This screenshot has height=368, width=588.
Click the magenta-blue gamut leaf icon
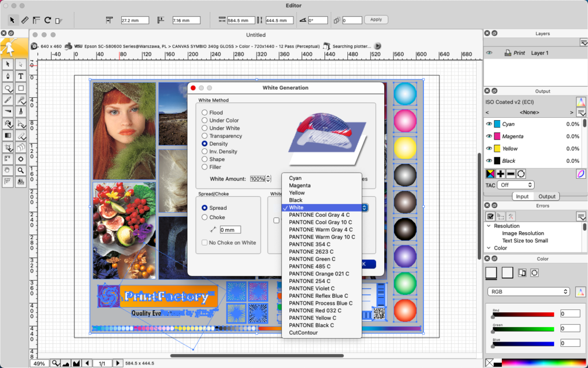(x=581, y=174)
